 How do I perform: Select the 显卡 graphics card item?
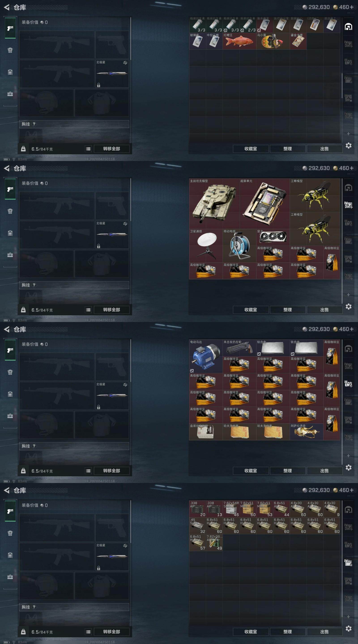click(x=273, y=237)
